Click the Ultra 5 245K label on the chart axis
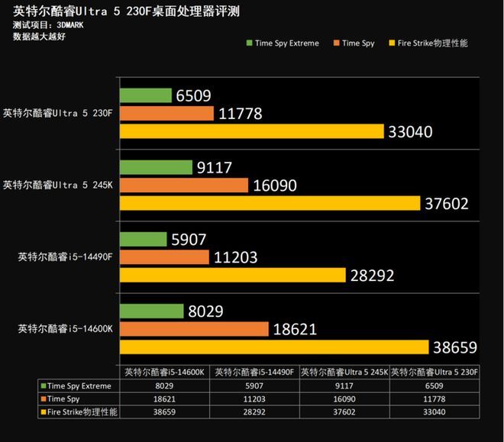Screen dimensions: 504x442 (x=58, y=185)
